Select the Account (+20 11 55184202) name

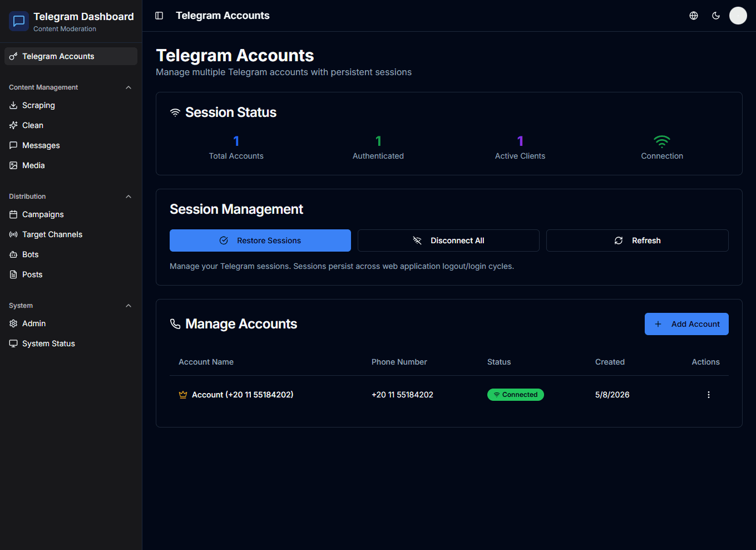coord(243,395)
